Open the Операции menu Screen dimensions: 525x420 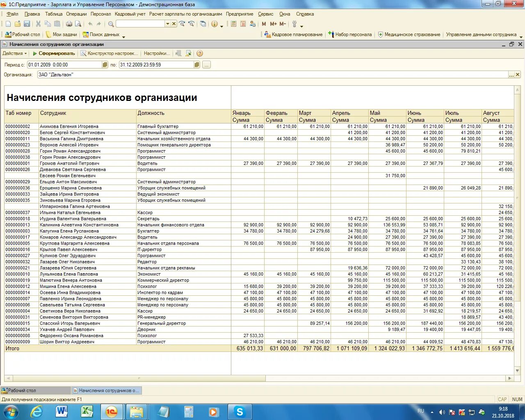click(76, 14)
